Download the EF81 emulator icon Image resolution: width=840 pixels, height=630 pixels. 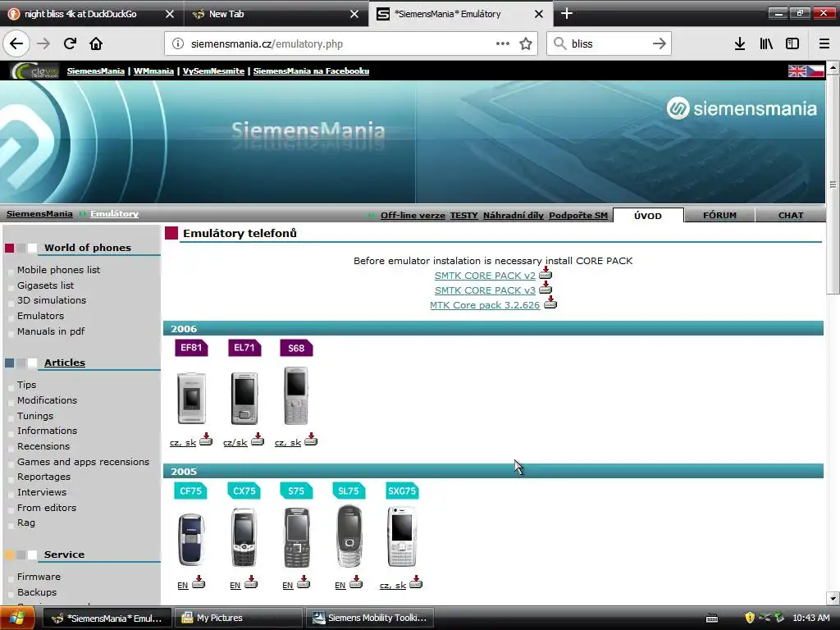click(206, 440)
